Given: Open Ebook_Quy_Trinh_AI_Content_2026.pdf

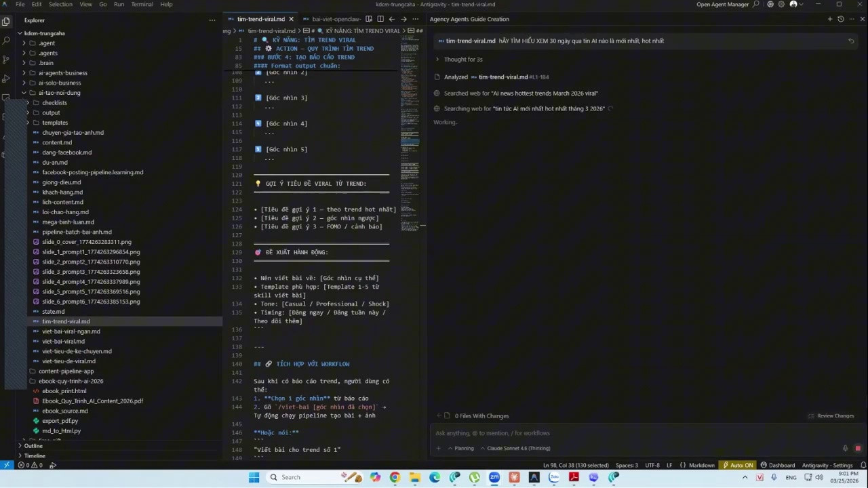Looking at the screenshot, I should [x=92, y=401].
